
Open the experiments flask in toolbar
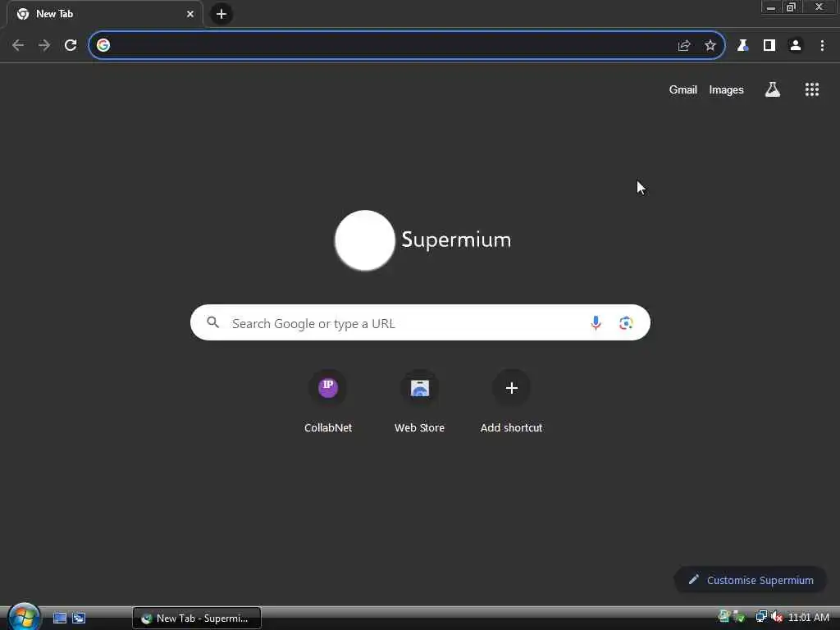click(742, 46)
